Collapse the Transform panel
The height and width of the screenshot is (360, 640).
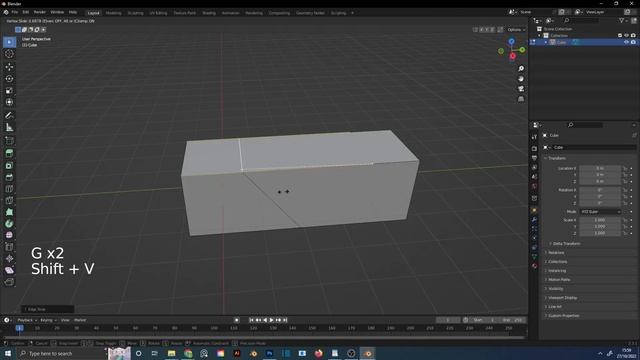556,158
